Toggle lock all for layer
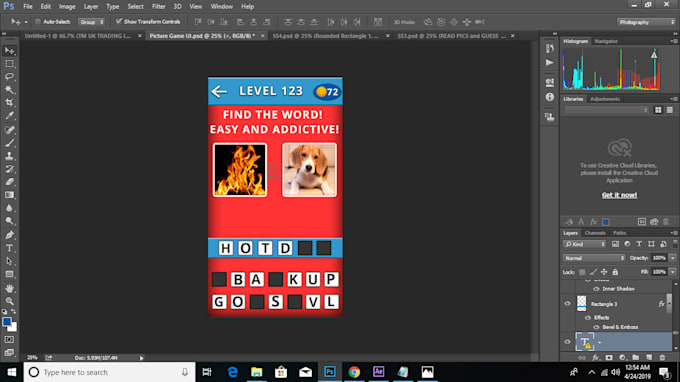680x382 pixels. pyautogui.click(x=615, y=272)
